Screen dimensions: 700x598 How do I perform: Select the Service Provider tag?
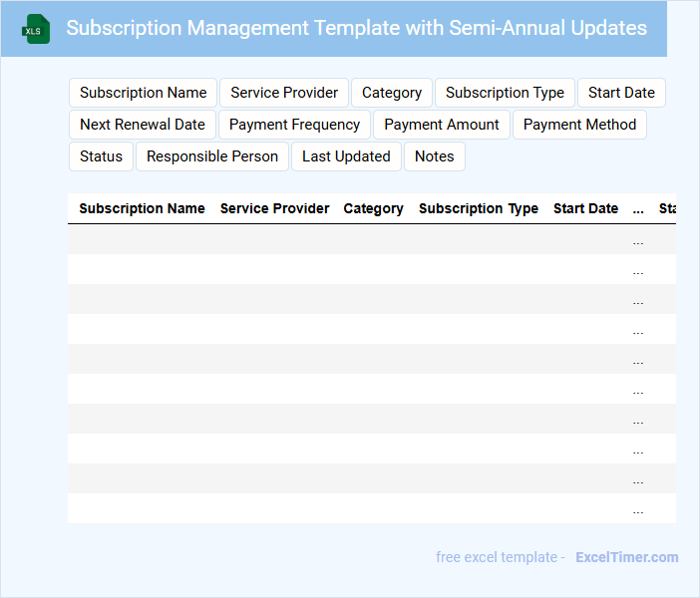pos(284,93)
